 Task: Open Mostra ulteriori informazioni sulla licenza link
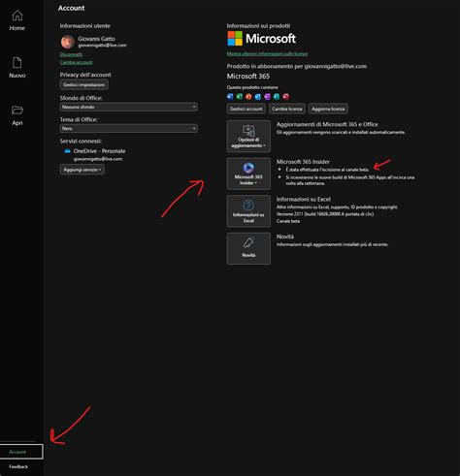(267, 53)
